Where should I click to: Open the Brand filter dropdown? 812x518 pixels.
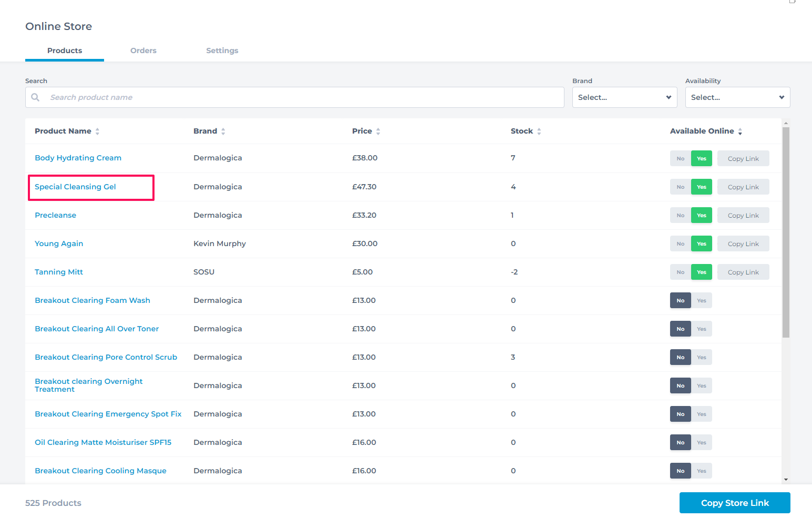point(624,97)
